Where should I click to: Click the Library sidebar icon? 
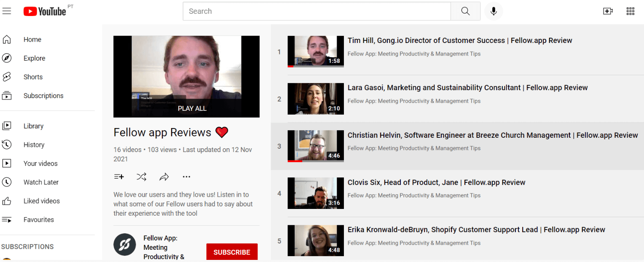7,126
